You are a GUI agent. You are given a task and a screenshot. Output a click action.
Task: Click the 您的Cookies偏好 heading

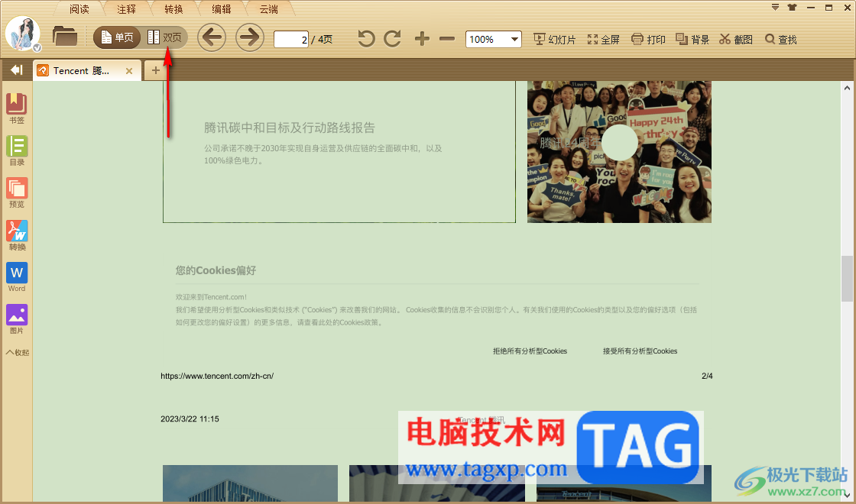pyautogui.click(x=216, y=270)
